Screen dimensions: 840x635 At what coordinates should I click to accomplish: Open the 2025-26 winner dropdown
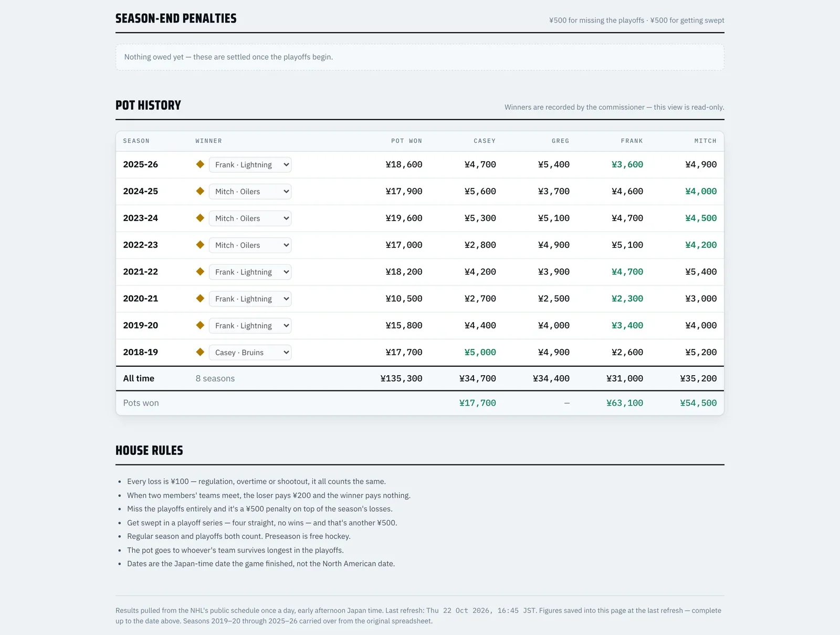(250, 165)
